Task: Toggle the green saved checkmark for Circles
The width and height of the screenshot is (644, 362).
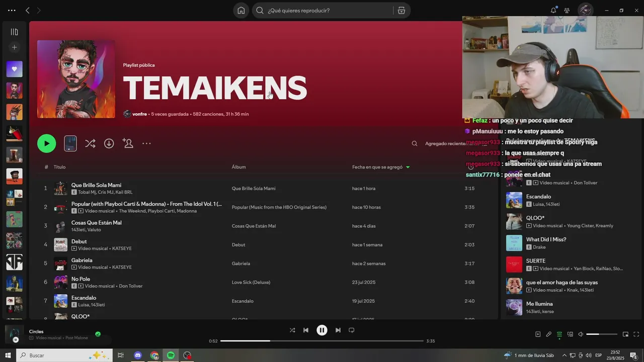Action: coord(98,334)
